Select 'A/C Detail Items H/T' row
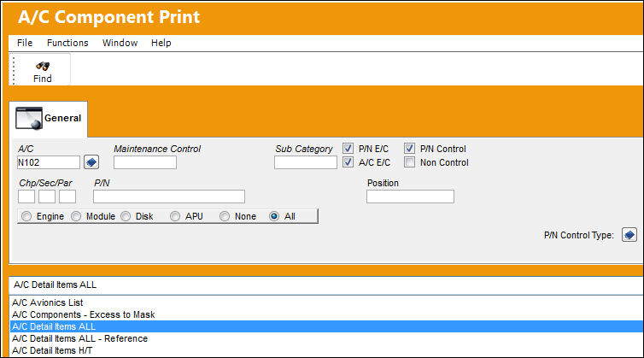This screenshot has height=358, width=644. tap(326, 350)
